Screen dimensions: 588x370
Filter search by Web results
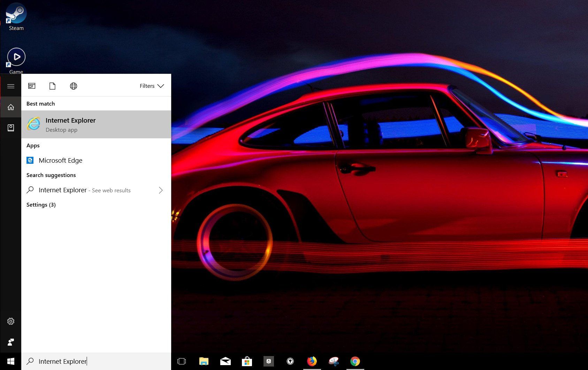[x=74, y=86]
